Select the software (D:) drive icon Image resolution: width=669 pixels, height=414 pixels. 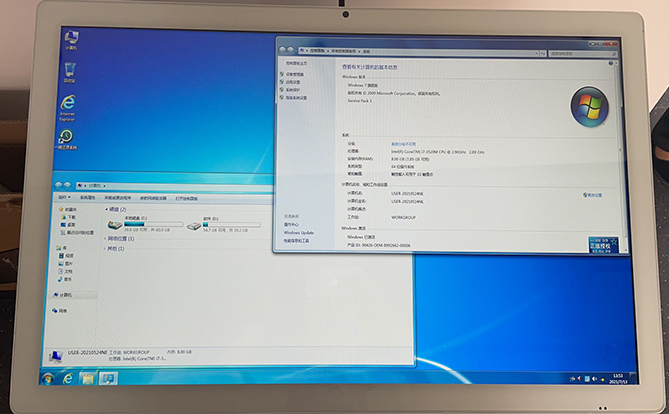coord(194,225)
